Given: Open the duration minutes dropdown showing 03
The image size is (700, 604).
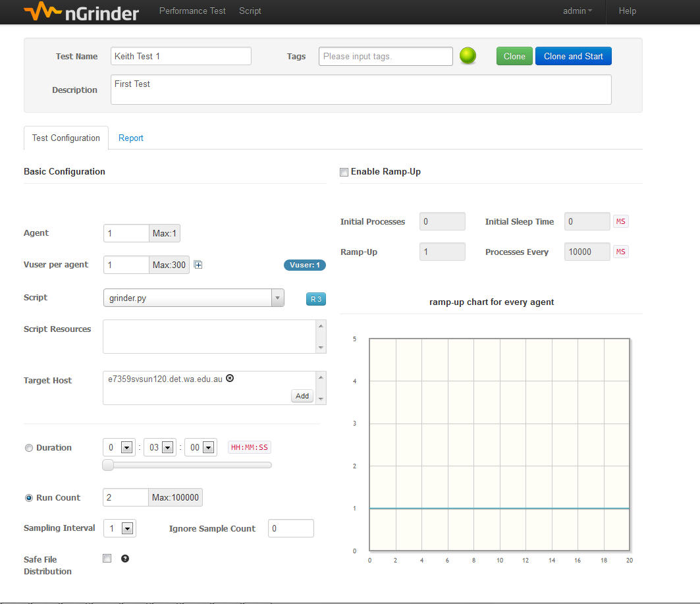Looking at the screenshot, I should 168,448.
